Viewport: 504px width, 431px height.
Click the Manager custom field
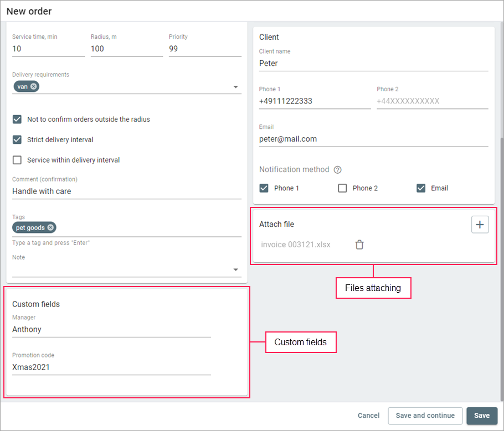tap(111, 329)
